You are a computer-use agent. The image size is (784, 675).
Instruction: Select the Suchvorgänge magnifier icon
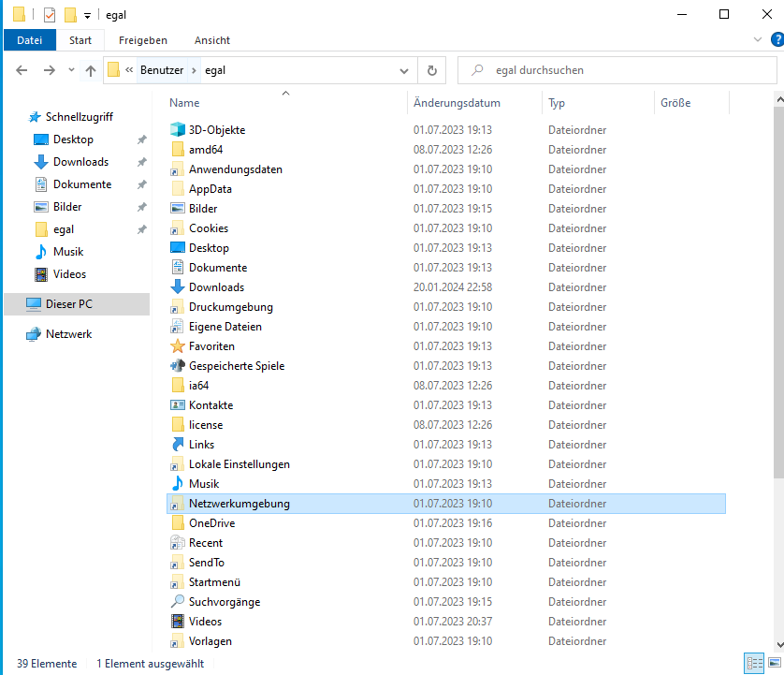coord(179,602)
